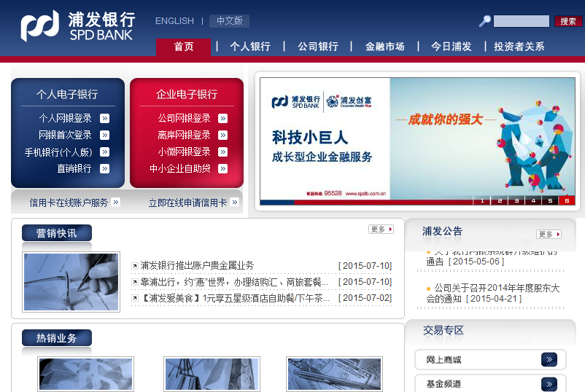Click link icon before 浦发银行推出账户贵金属业务
585x392 pixels.
point(135,266)
